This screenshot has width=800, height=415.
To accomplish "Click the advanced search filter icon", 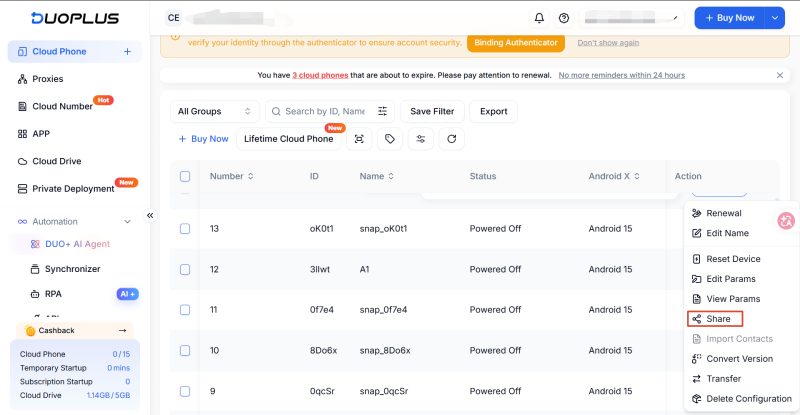I will (x=382, y=111).
